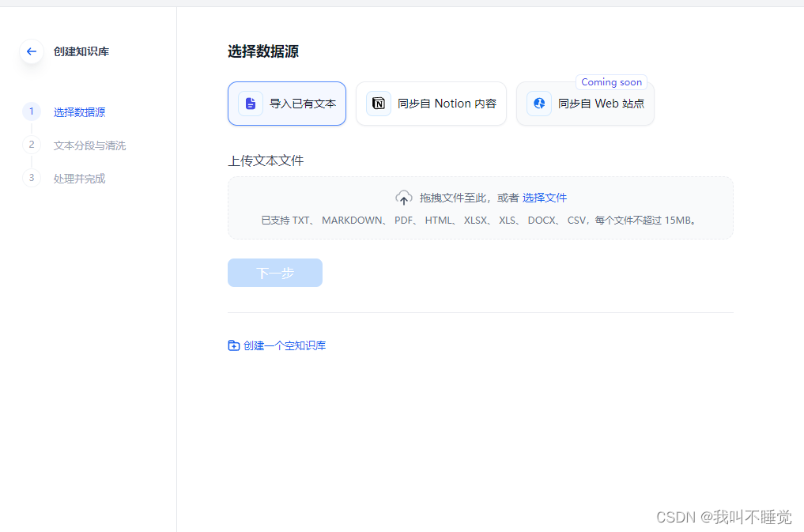The width and height of the screenshot is (804, 532).
Task: Click the step 1 number circle
Action: click(x=31, y=111)
